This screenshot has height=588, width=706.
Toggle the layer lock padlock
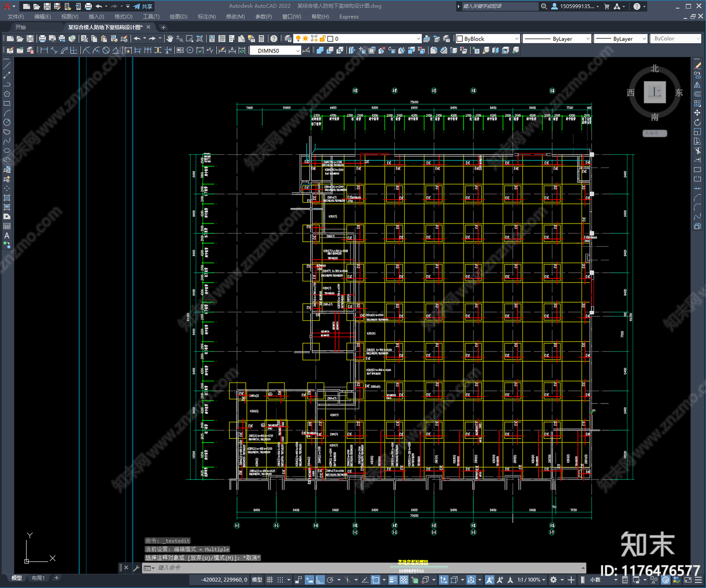coord(323,39)
